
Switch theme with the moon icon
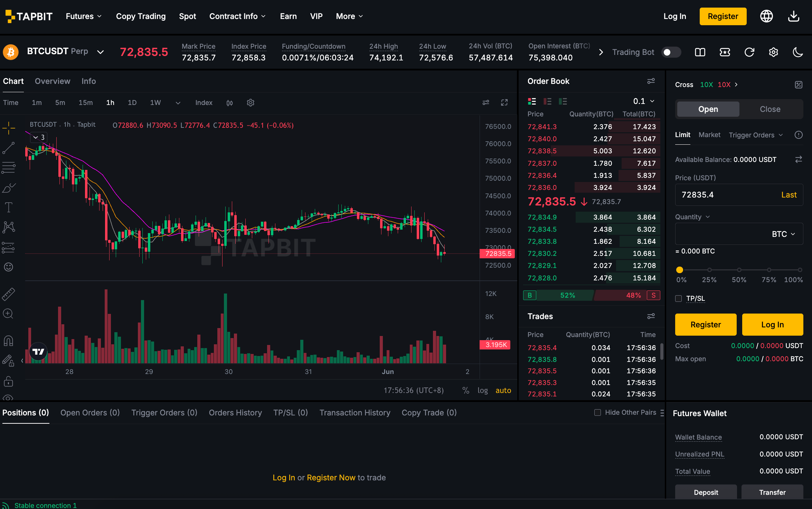pos(797,52)
